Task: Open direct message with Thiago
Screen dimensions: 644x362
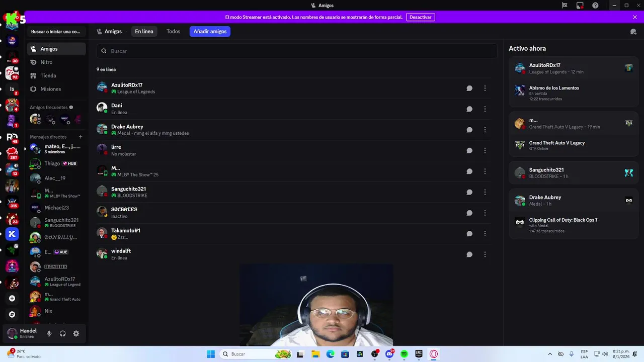Action: (x=56, y=163)
